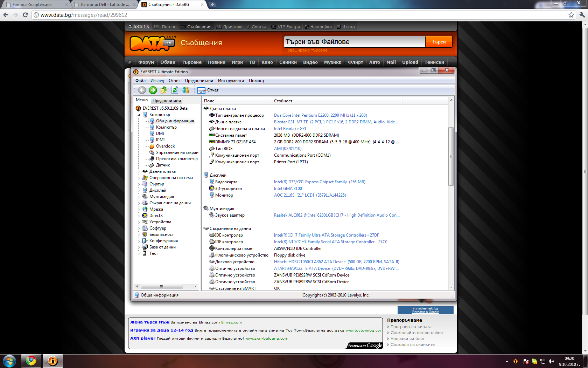Select Overclock in the tree menu

pos(165,146)
